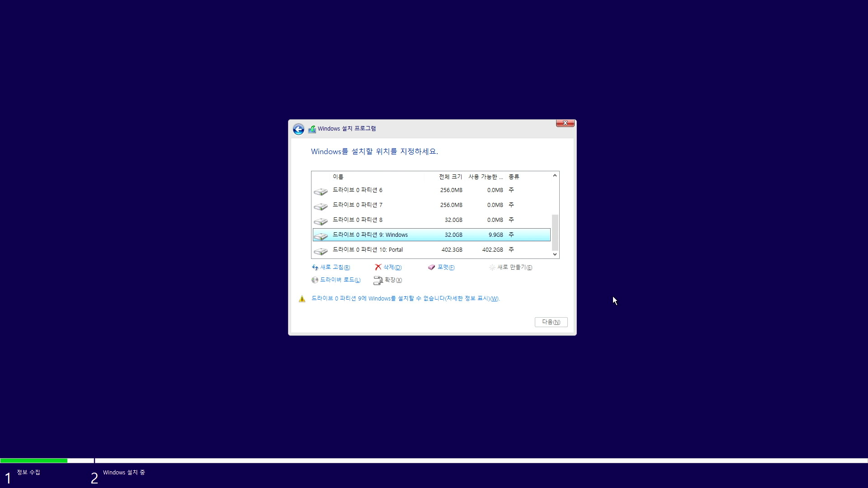Click the yellow warning triangle icon
Image resolution: width=868 pixels, height=488 pixels.
tap(302, 299)
